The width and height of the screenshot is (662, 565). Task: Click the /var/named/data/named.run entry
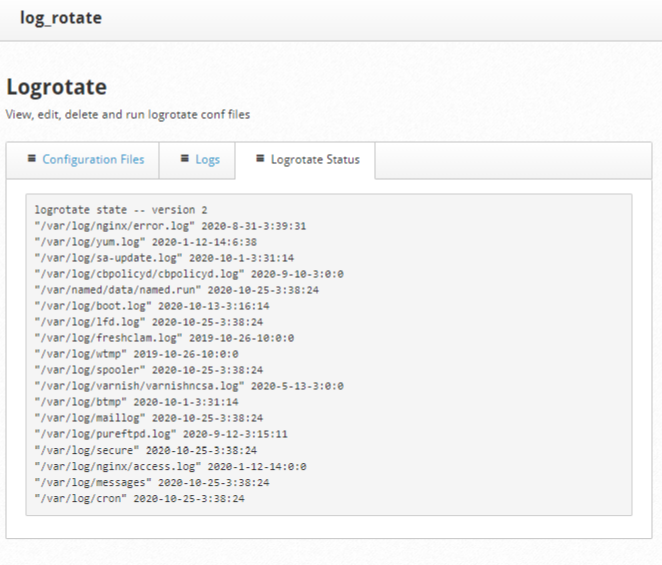click(x=176, y=290)
